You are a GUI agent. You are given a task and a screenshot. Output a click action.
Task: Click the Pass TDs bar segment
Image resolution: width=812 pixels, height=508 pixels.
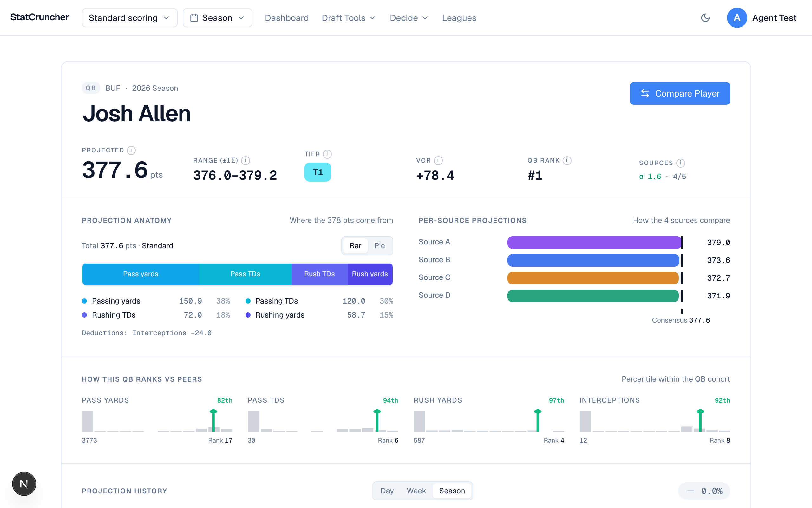pos(245,274)
